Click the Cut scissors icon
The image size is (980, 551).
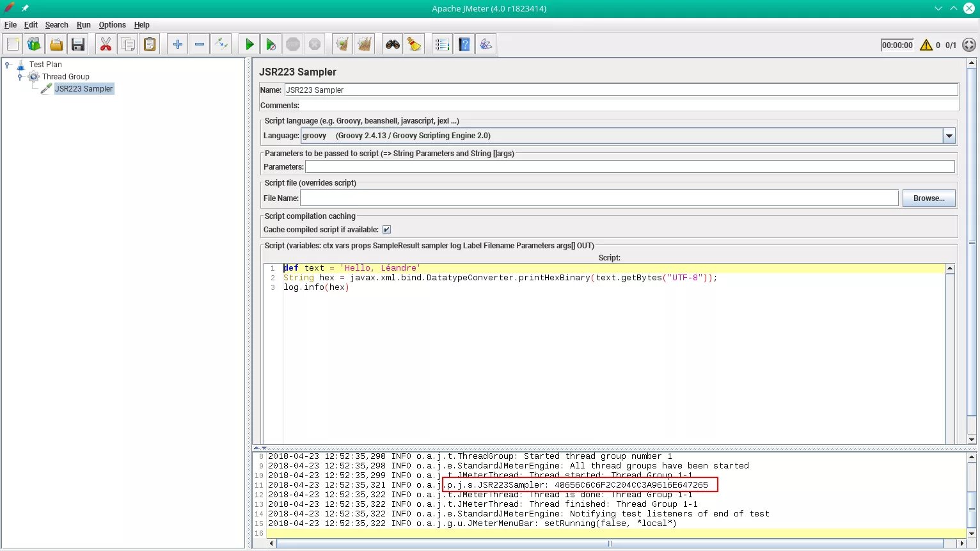(106, 44)
